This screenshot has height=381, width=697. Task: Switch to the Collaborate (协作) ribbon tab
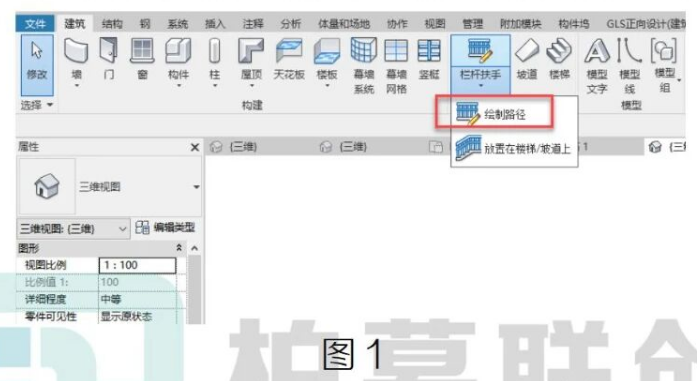pos(397,23)
